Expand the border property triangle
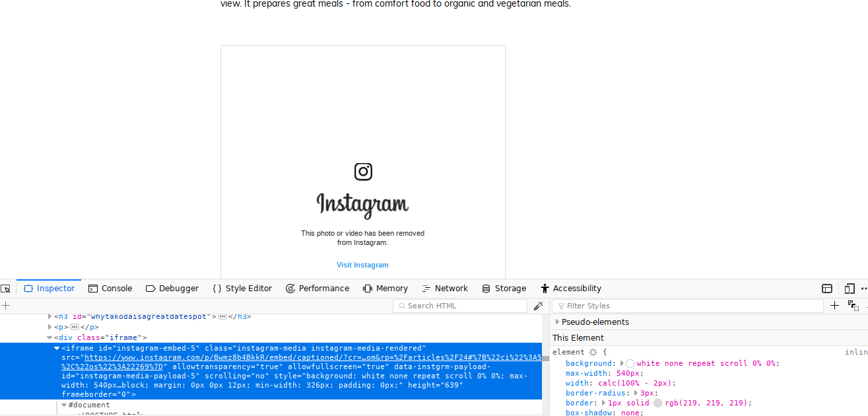Screen dimensions: 868x416 [x=603, y=403]
